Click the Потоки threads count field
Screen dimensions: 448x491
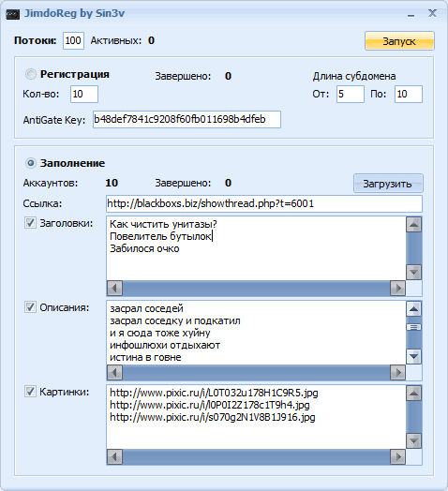coord(73,40)
